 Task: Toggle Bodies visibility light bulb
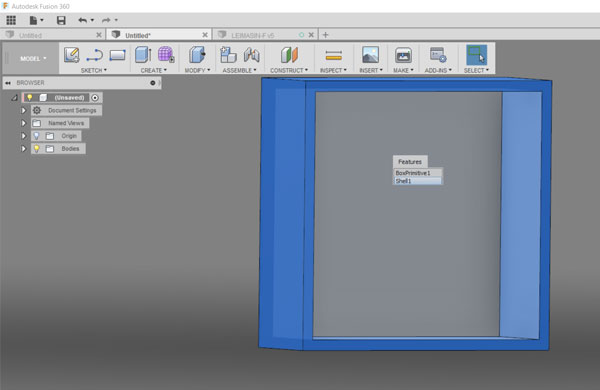36,148
